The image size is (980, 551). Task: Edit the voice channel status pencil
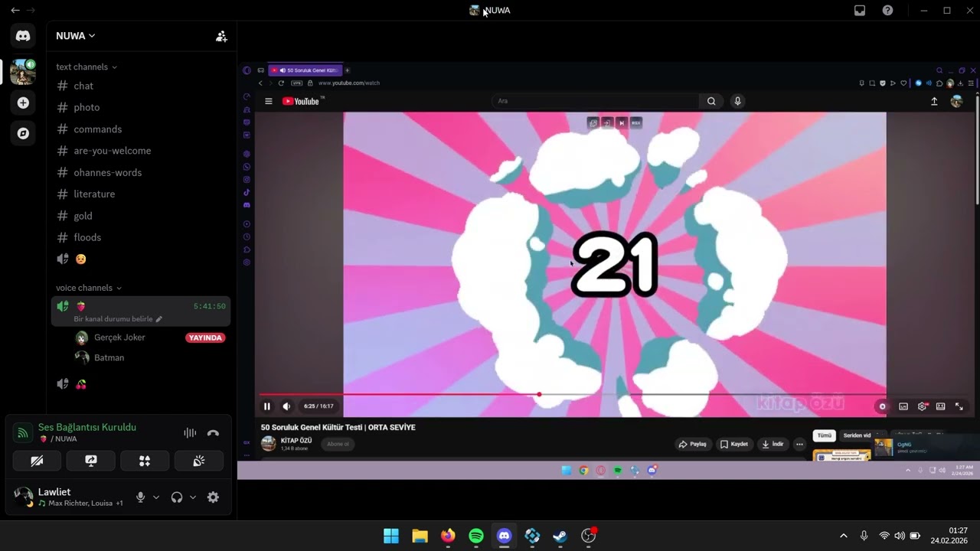pos(159,319)
